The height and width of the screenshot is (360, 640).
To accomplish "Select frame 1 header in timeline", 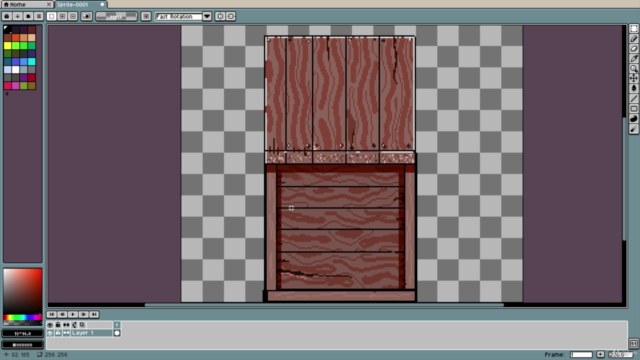I will 117,325.
